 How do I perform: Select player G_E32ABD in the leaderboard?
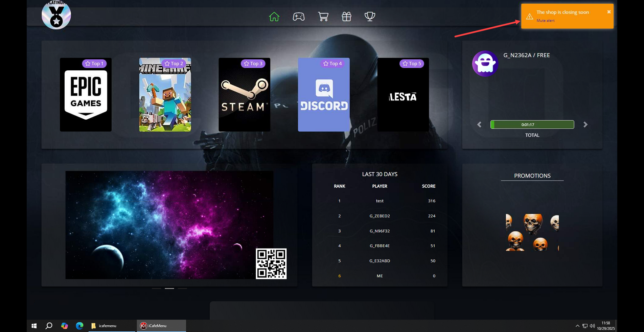379,261
